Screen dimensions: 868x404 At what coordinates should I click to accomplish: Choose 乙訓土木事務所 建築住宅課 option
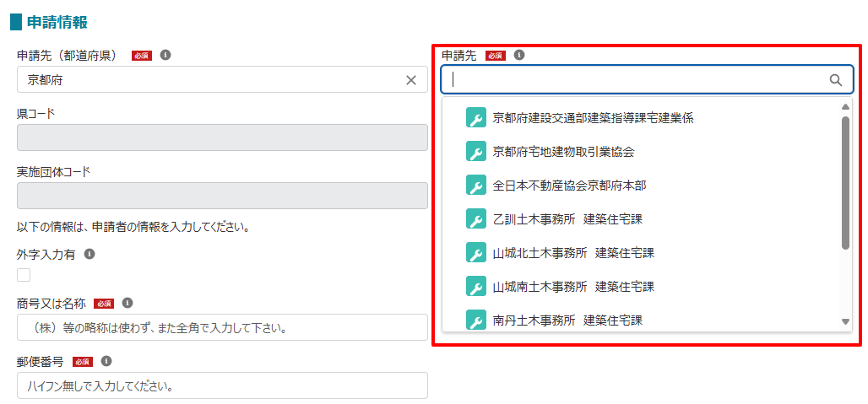[567, 219]
